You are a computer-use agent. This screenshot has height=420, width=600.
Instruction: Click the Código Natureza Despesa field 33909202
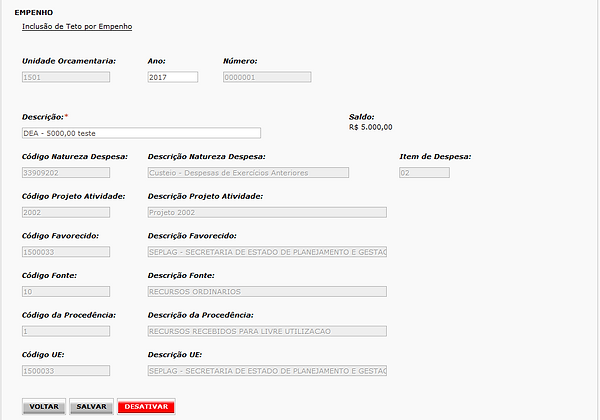66,173
